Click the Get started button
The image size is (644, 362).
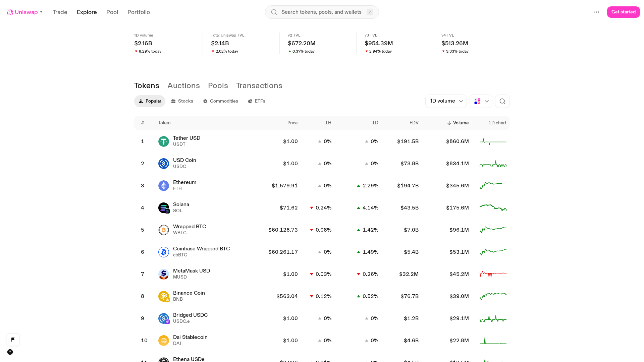coord(624,12)
